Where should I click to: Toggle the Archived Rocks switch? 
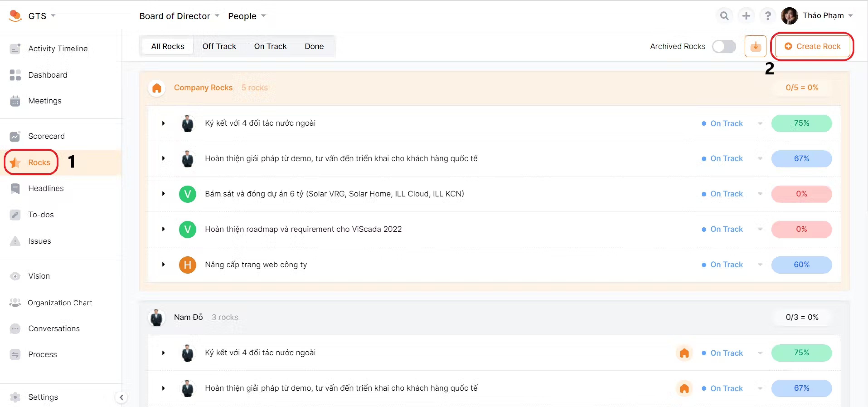click(x=723, y=47)
